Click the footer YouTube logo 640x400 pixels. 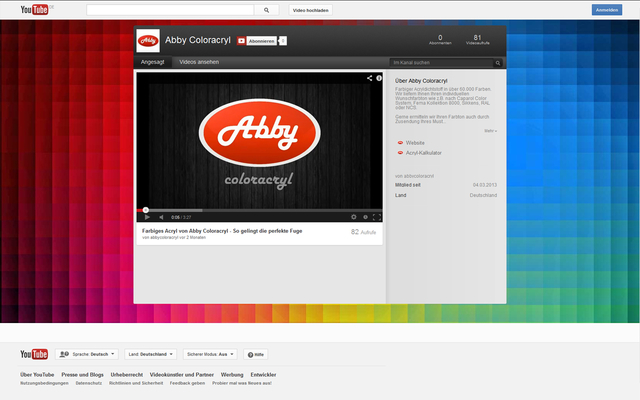pyautogui.click(x=34, y=354)
